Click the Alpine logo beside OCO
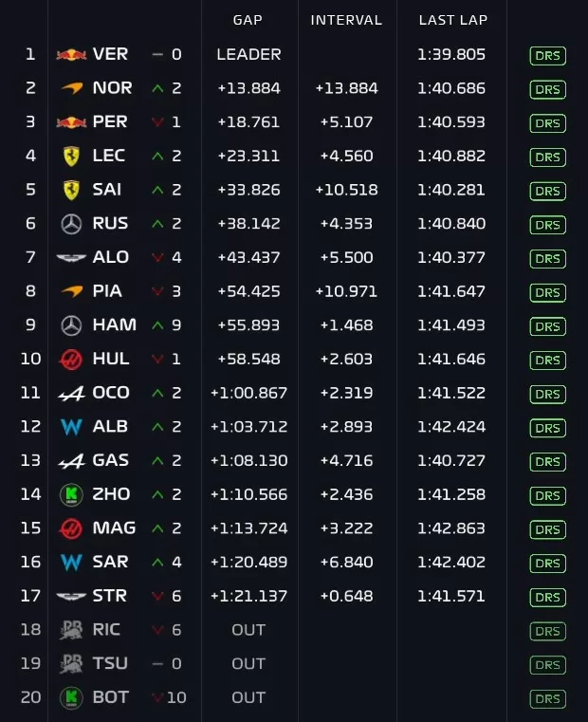588x722 pixels. point(71,393)
